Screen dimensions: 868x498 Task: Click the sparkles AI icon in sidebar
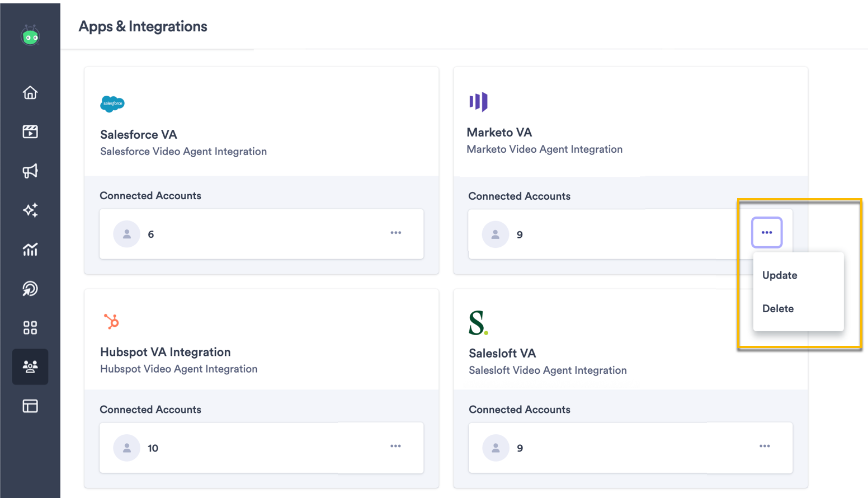click(x=30, y=210)
